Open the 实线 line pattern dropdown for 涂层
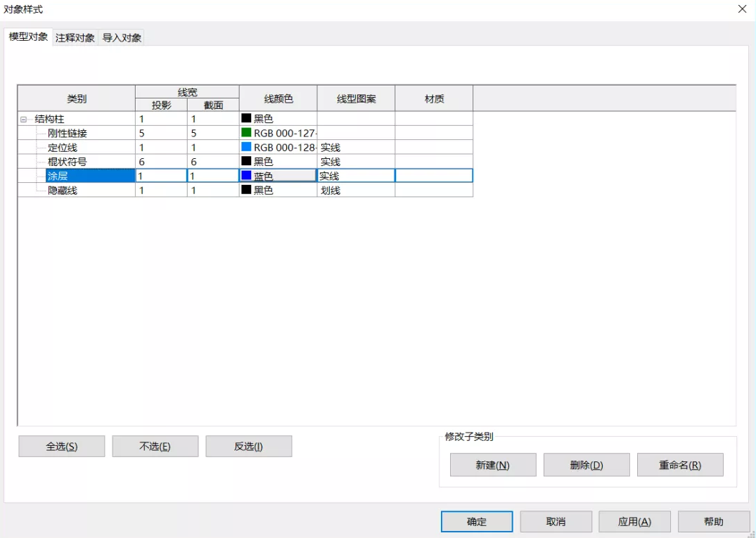The width and height of the screenshot is (756, 538). (x=355, y=176)
